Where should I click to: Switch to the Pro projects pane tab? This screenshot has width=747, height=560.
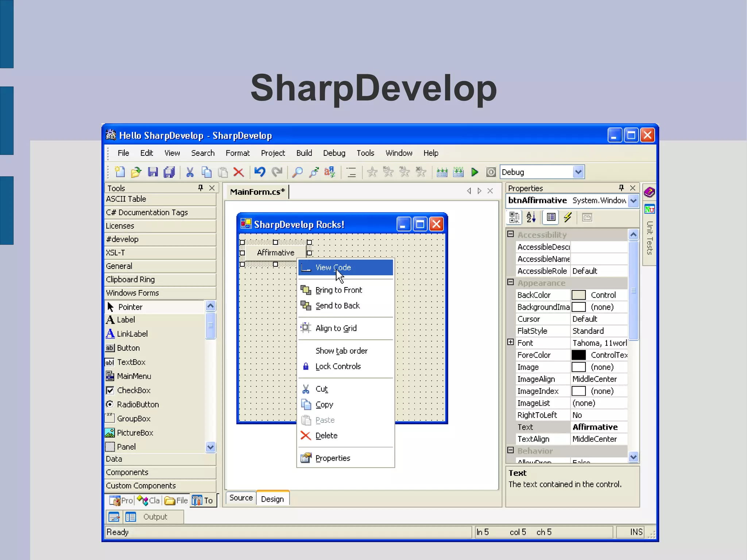[121, 501]
